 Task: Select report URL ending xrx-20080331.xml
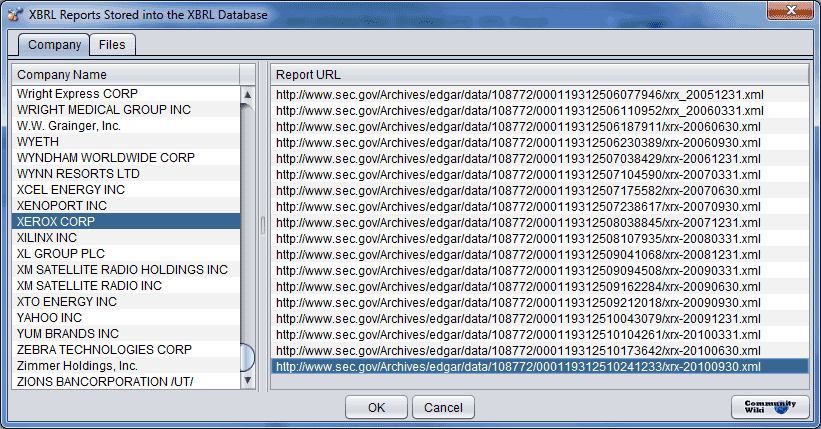click(x=540, y=238)
